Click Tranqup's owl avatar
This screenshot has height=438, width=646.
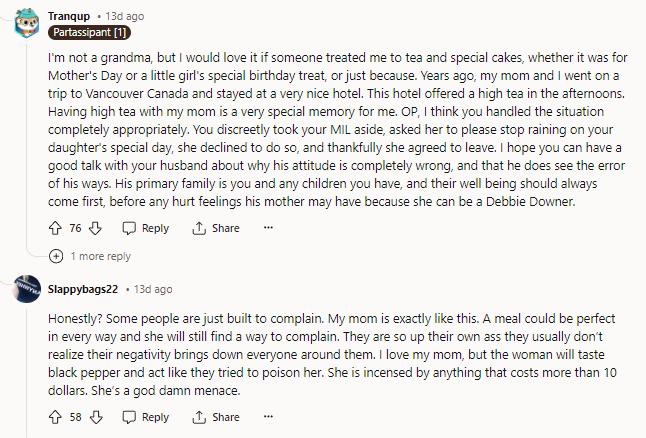[28, 22]
